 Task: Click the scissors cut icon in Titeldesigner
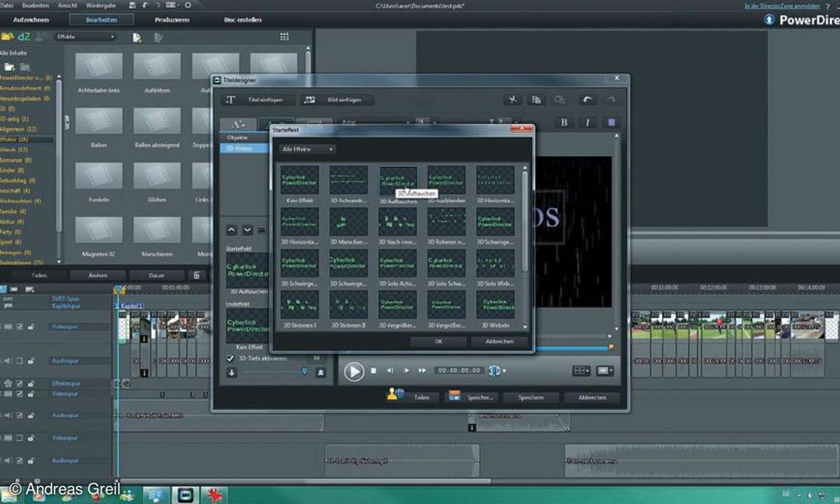point(513,100)
